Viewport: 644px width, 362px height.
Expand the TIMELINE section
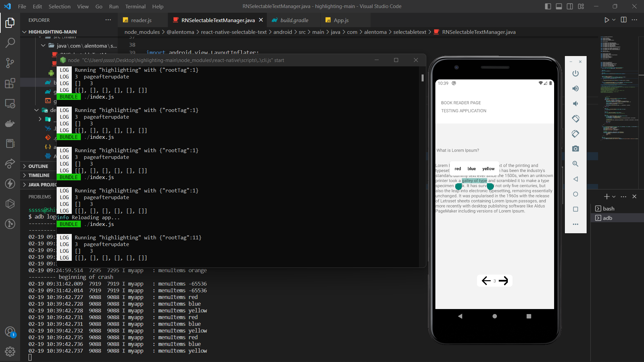click(x=39, y=175)
